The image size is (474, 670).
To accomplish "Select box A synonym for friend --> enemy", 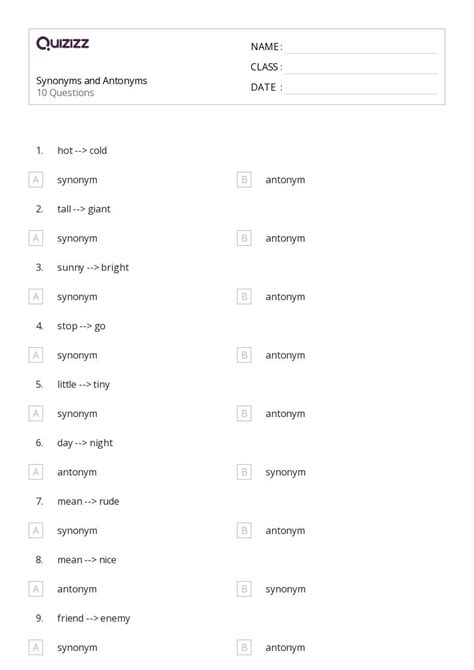I will click(x=36, y=648).
